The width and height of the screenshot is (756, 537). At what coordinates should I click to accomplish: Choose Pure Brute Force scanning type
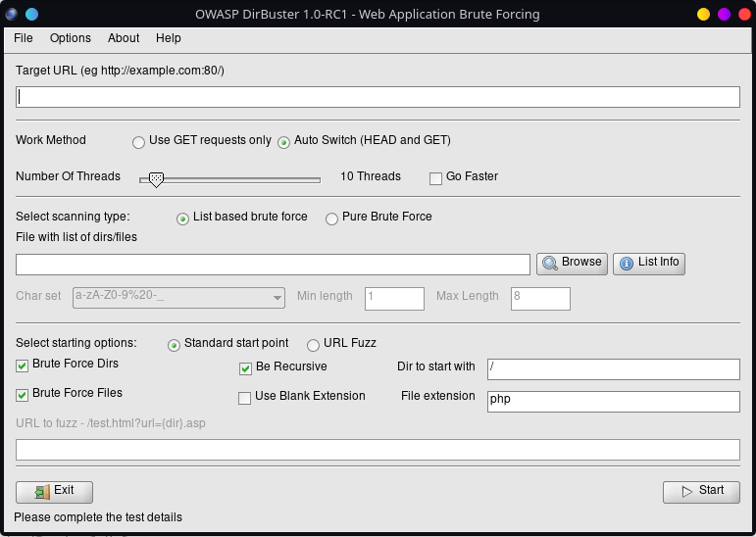332,218
